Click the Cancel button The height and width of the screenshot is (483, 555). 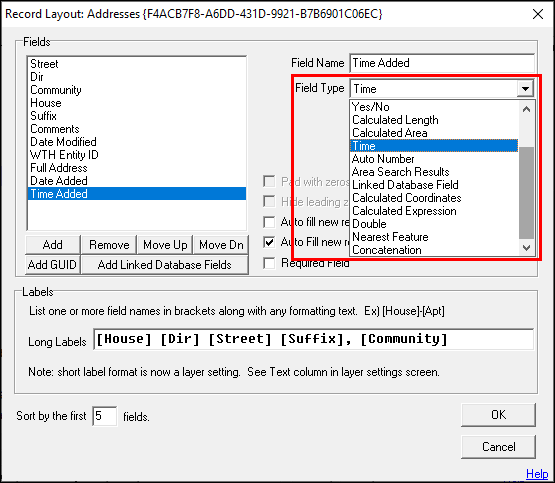tap(498, 447)
